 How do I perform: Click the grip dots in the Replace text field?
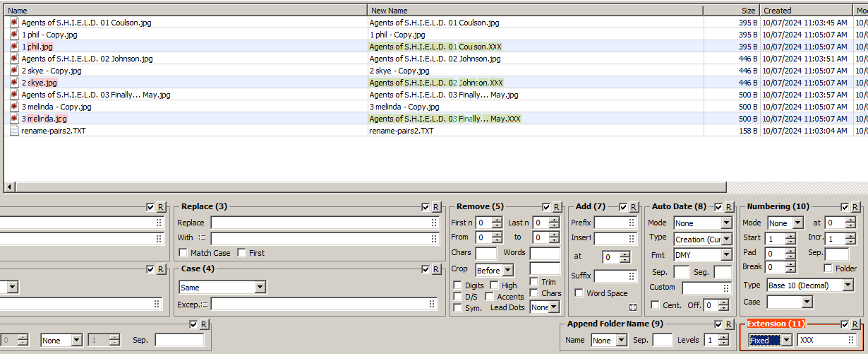[434, 223]
